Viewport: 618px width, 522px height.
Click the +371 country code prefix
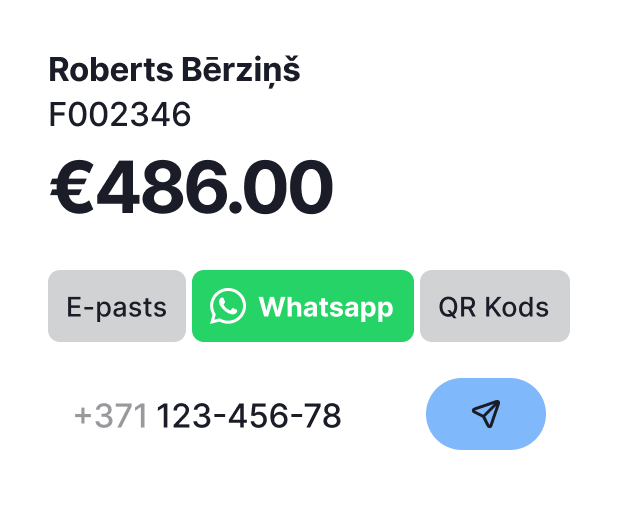tap(111, 416)
